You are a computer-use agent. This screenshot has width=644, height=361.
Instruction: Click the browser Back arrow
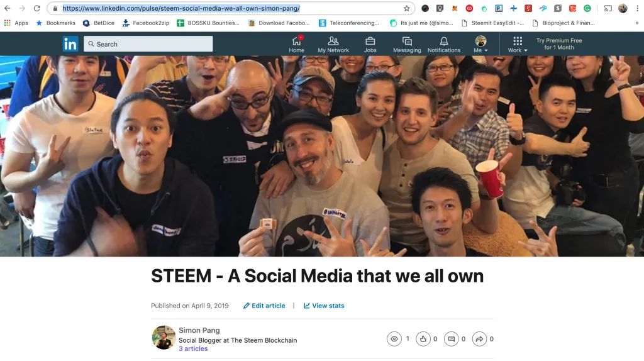coord(8,8)
